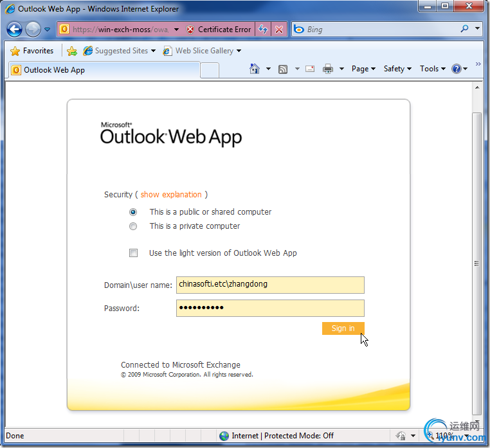
Task: Click the Add to Favorites bar icon
Action: 72,51
